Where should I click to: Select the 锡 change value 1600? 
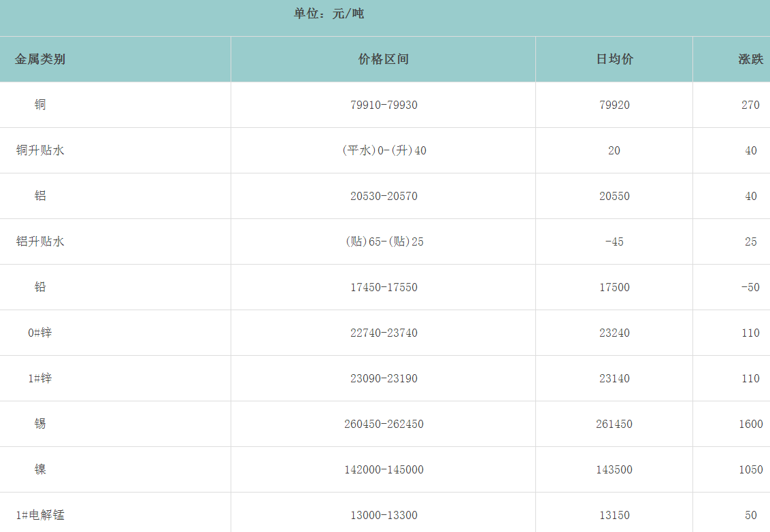750,424
